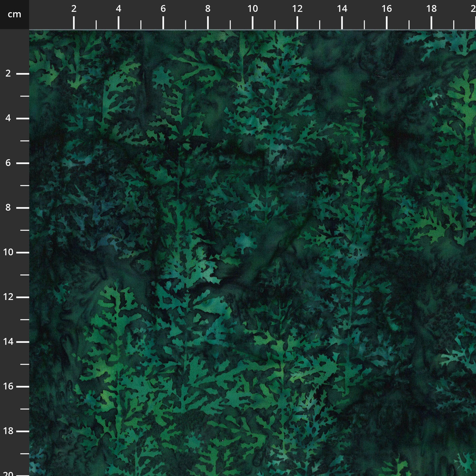Screen dimensions: 476x476
Task: Select the 4 mark on vertical ruler
Action: click(8, 118)
